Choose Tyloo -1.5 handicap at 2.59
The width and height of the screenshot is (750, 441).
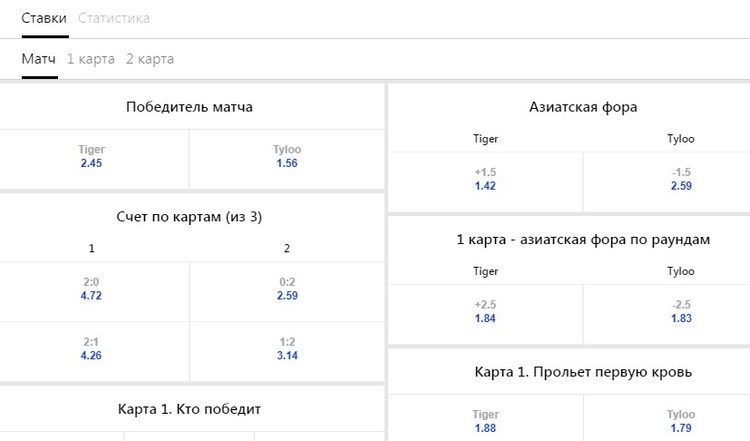point(681,182)
